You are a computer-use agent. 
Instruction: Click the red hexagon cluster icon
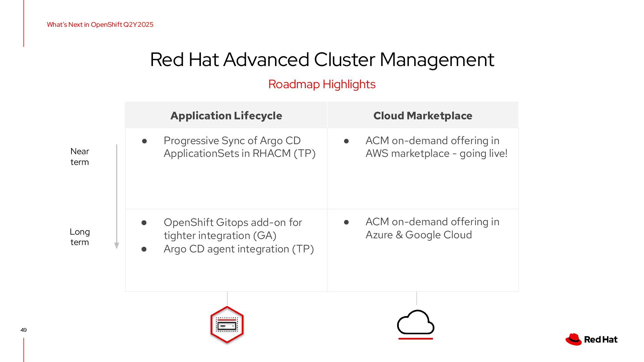point(227,325)
